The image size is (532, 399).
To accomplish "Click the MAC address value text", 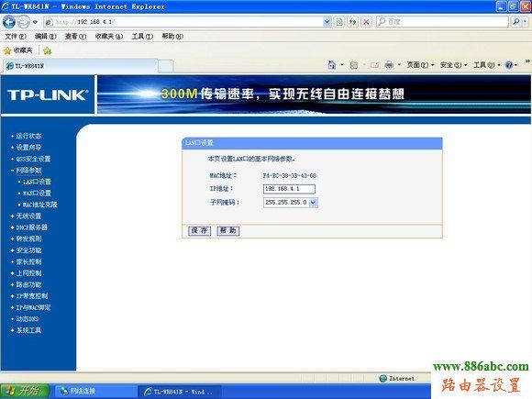I will click(290, 176).
